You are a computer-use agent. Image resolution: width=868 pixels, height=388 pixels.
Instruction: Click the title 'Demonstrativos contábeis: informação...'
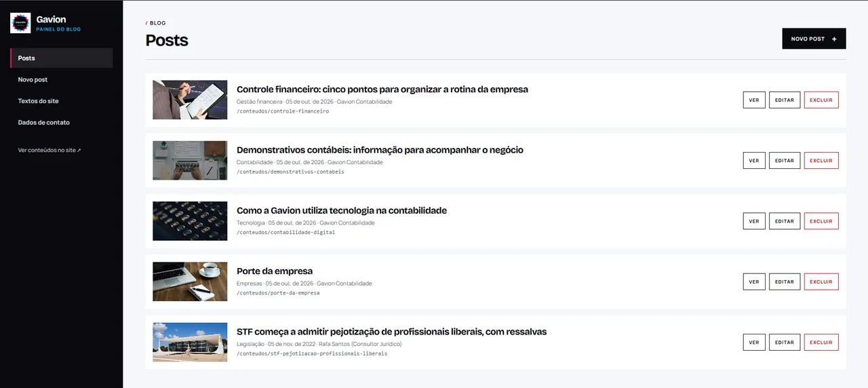coord(380,150)
